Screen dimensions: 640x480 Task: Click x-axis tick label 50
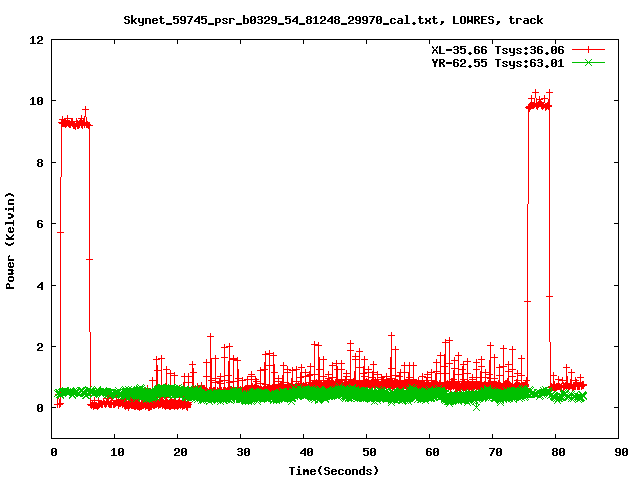(369, 452)
